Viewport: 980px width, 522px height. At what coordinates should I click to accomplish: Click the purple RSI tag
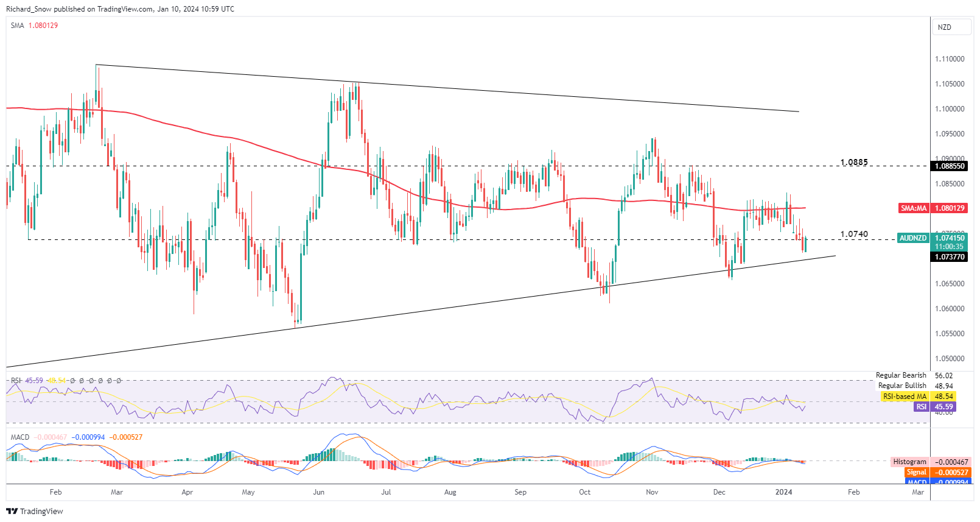[922, 407]
